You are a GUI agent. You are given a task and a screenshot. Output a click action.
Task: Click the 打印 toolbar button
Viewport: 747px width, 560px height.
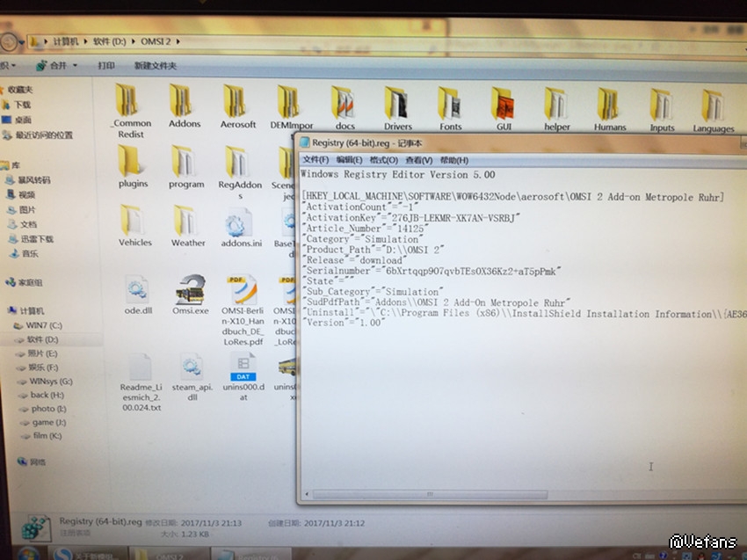point(106,66)
